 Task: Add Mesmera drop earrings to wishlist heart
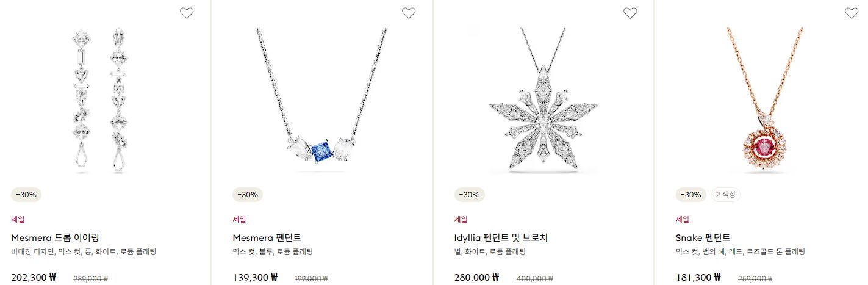(x=187, y=13)
